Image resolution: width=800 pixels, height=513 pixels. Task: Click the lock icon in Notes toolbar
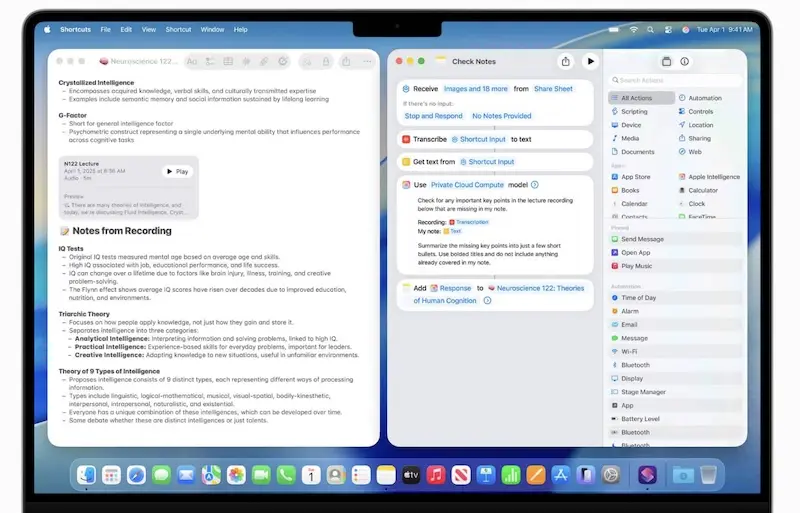pyautogui.click(x=326, y=62)
